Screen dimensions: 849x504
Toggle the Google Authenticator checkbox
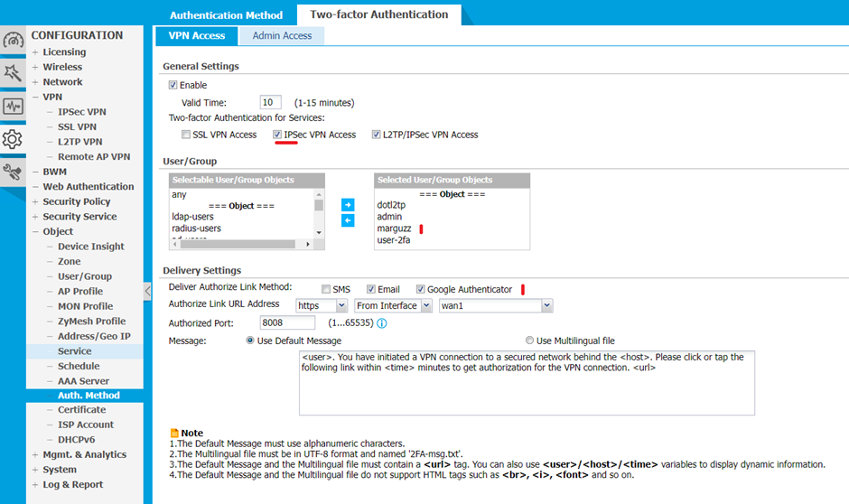pyautogui.click(x=421, y=289)
